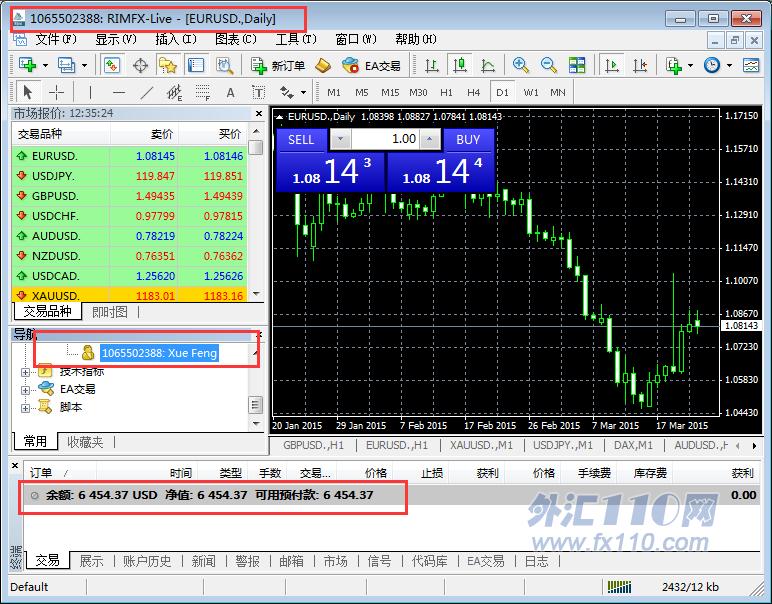Toggle the Terminal window icon
The width and height of the screenshot is (772, 604).
click(195, 65)
